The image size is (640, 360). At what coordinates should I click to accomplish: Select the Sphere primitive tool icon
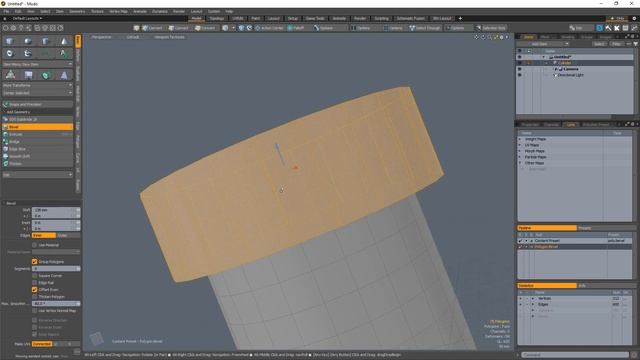28,41
